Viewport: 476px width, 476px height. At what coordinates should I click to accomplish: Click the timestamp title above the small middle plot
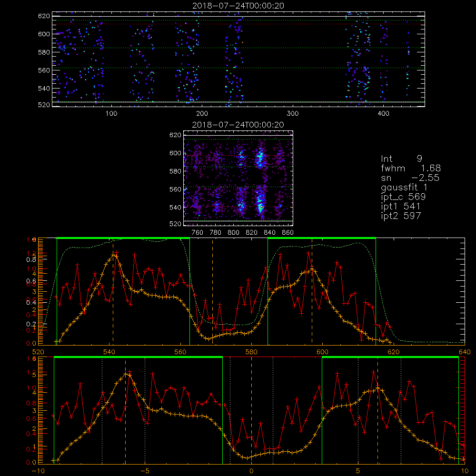[238, 125]
